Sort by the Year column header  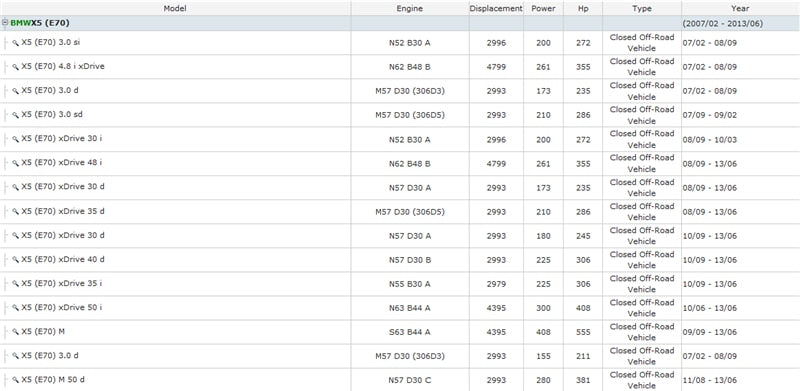pyautogui.click(x=740, y=8)
